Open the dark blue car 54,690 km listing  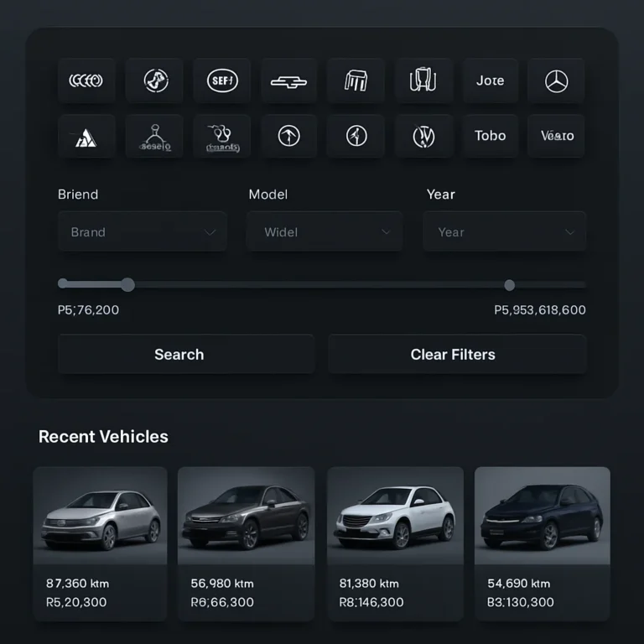pos(543,543)
